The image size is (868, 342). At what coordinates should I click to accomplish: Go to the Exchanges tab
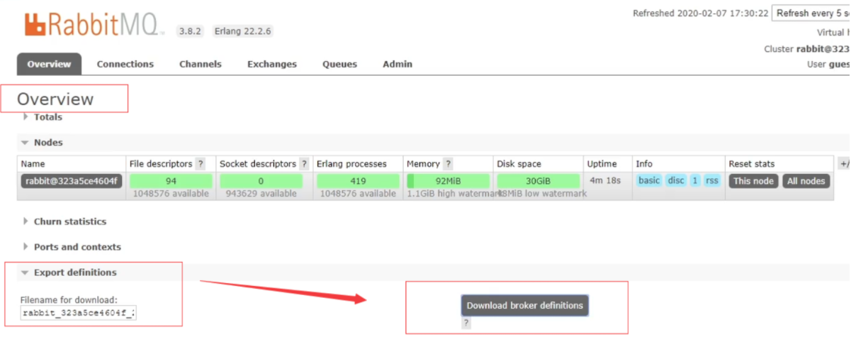click(272, 64)
